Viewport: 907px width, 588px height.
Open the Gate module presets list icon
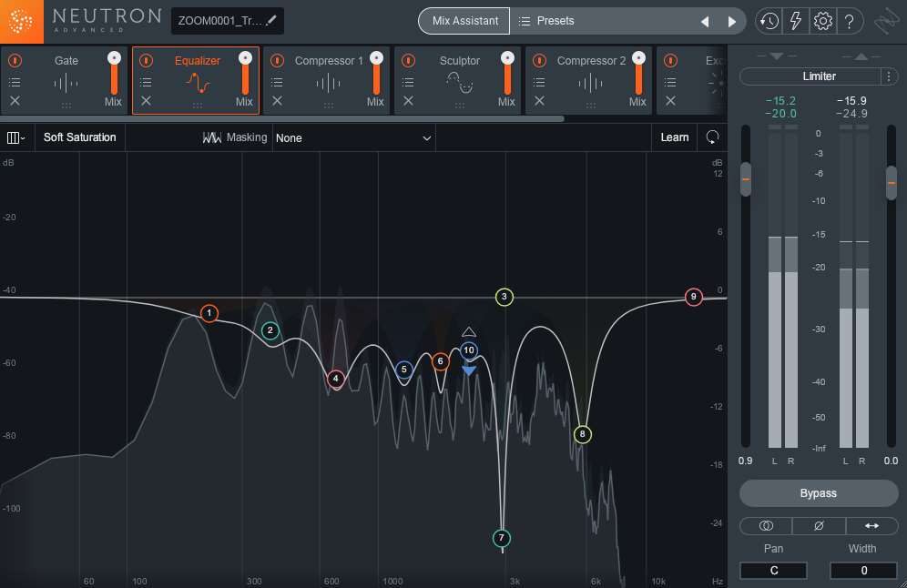[x=15, y=82]
